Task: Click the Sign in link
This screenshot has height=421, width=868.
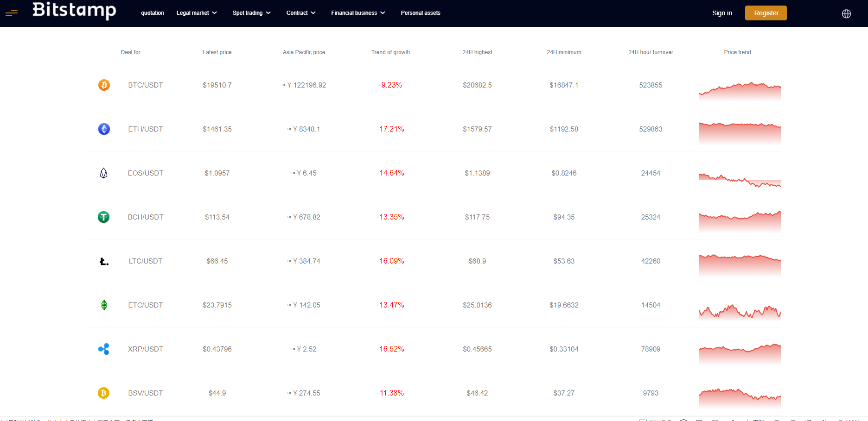Action: (x=722, y=13)
